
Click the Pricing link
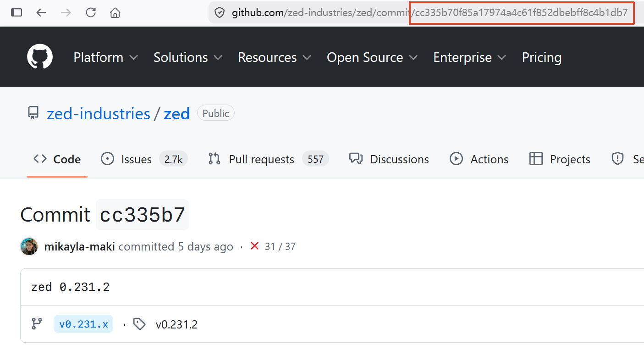pos(542,57)
